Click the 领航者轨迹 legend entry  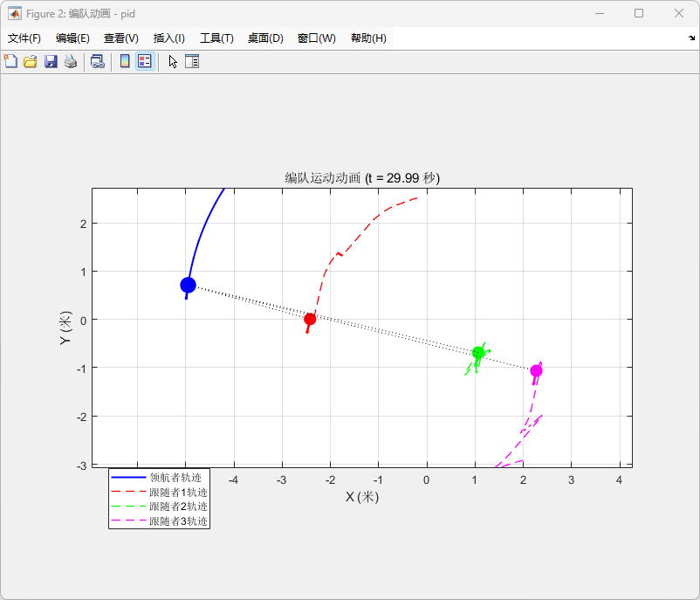[175, 478]
